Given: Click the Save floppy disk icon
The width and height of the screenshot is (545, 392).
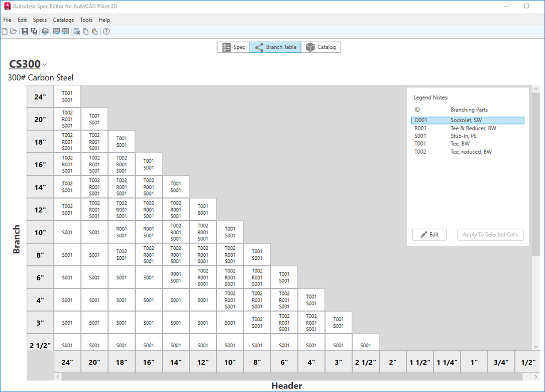Looking at the screenshot, I should [25, 32].
